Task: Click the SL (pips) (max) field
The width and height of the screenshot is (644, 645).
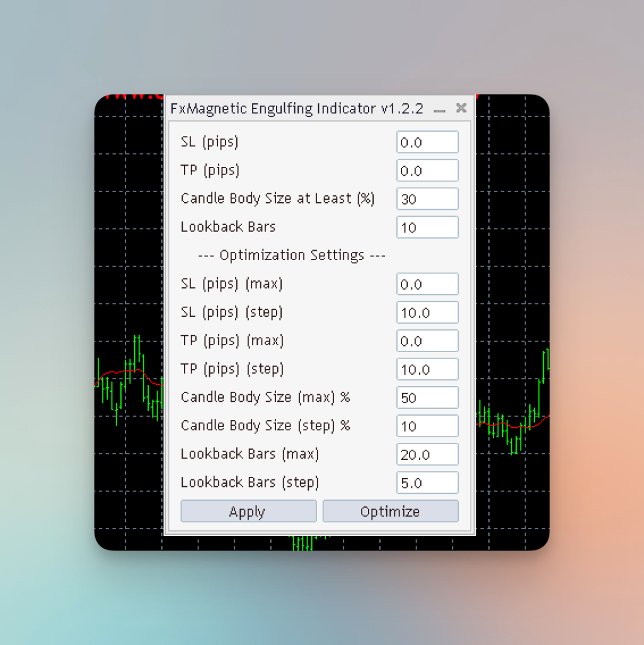Action: pyautogui.click(x=427, y=284)
